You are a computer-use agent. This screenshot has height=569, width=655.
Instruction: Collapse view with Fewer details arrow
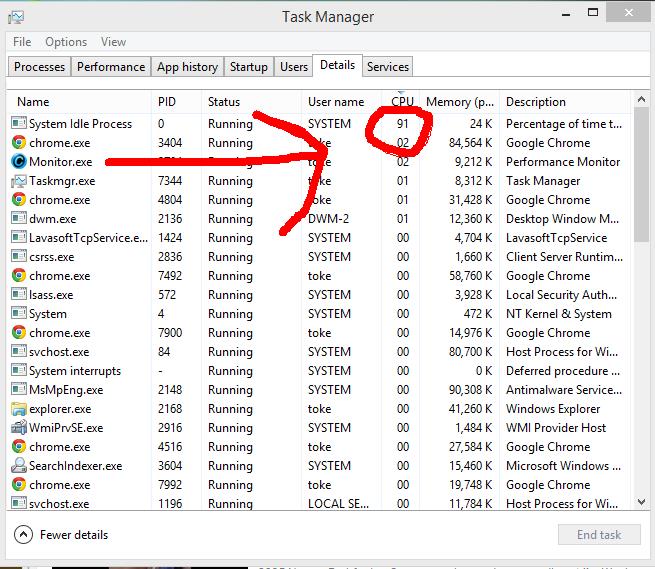coord(23,534)
